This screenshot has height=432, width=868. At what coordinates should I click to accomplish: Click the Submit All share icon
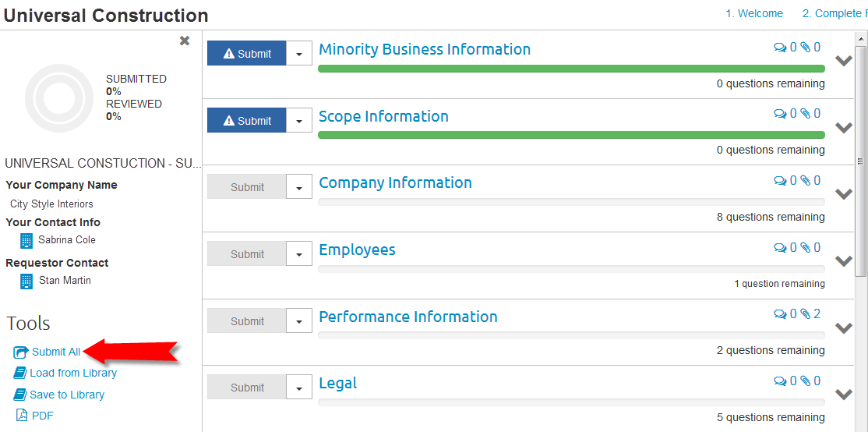point(21,352)
